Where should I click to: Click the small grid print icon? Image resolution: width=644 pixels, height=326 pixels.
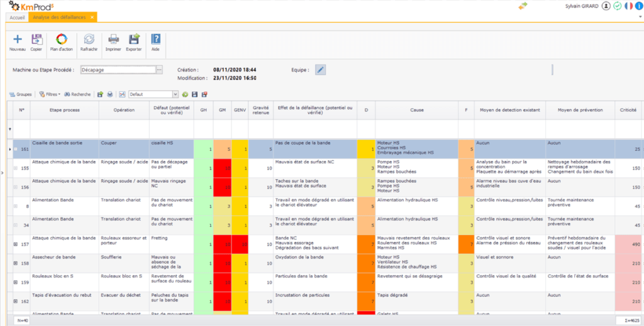110,94
